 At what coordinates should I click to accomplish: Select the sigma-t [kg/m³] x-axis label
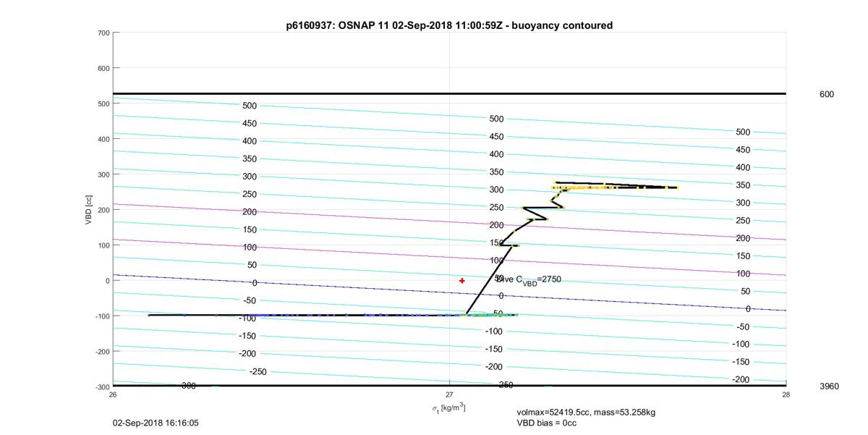click(x=448, y=408)
